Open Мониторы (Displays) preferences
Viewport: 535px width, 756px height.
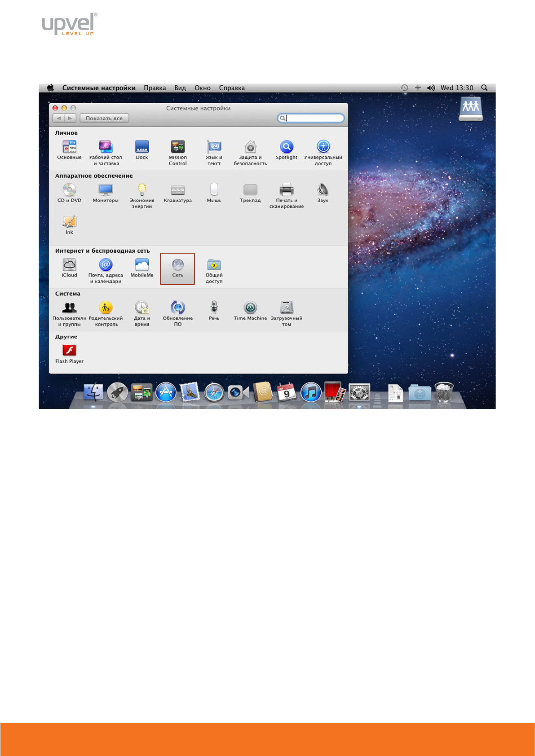(106, 190)
